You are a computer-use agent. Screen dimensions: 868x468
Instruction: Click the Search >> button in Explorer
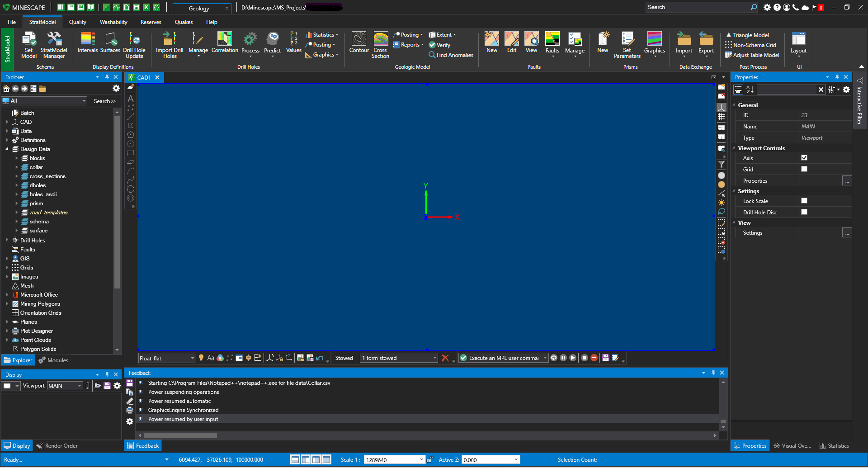coord(104,101)
